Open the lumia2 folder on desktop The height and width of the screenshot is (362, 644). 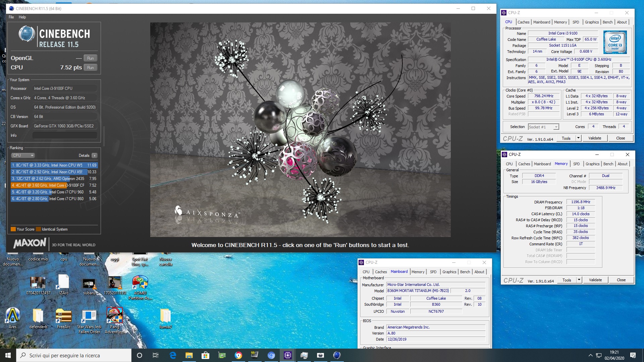coord(165,318)
